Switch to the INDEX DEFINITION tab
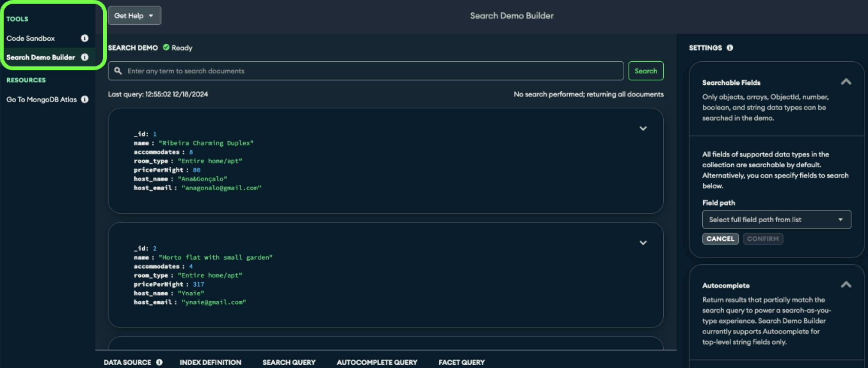Viewport: 868px width, 368px height. (210, 362)
